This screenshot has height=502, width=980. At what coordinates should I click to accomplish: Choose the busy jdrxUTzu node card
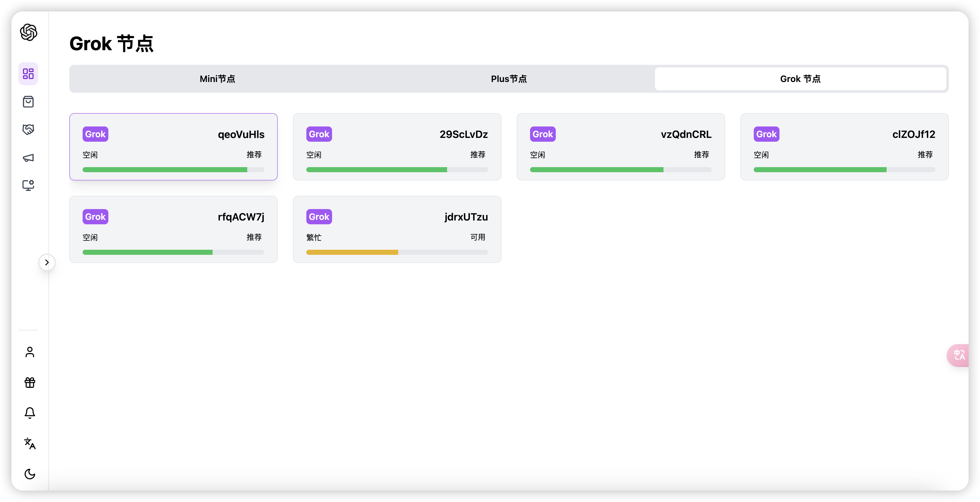tap(397, 229)
